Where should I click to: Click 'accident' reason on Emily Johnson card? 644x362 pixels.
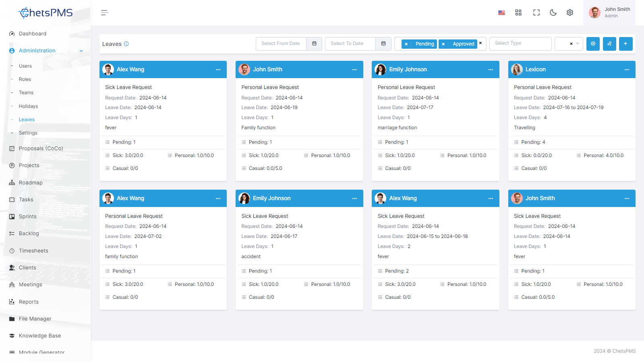(x=251, y=257)
